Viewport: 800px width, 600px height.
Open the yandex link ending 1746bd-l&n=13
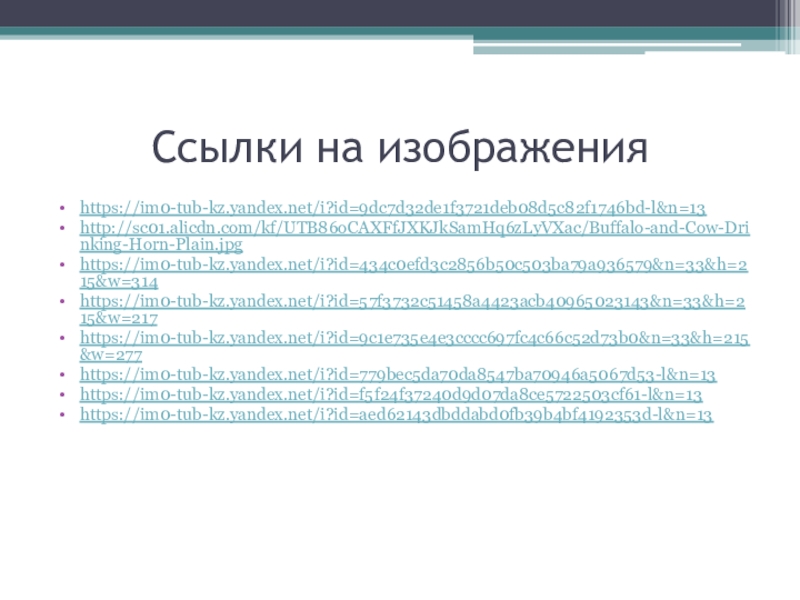(393, 208)
